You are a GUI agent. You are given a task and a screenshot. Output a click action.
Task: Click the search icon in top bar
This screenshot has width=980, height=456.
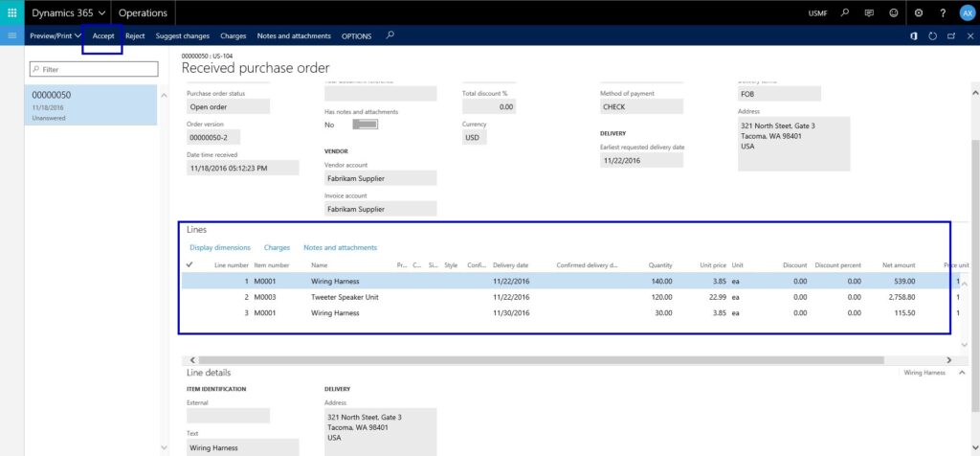pos(845,12)
